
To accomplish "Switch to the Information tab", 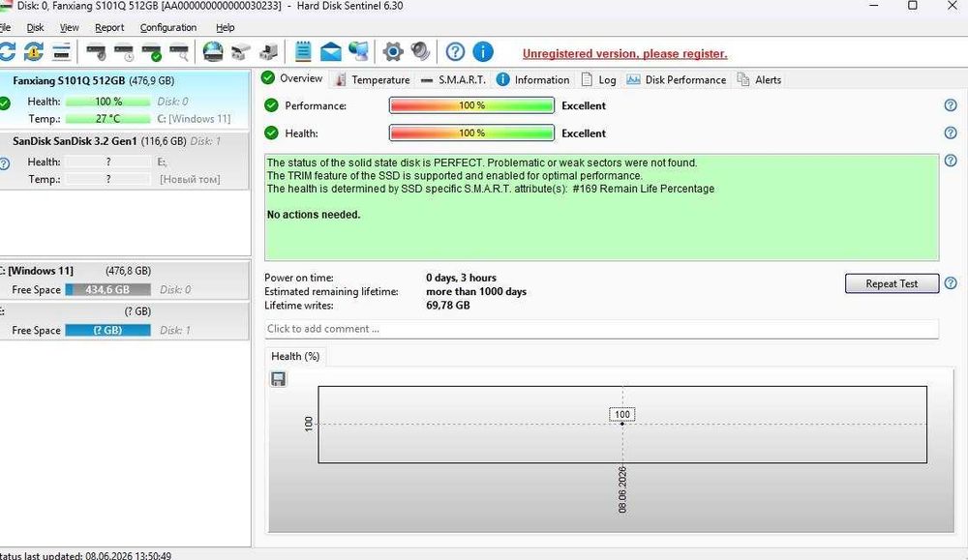I will point(533,79).
